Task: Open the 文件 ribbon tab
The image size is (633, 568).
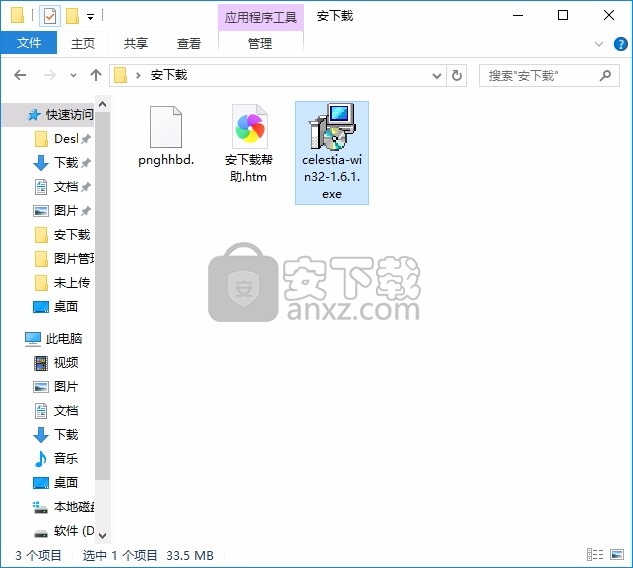Action: tap(29, 43)
